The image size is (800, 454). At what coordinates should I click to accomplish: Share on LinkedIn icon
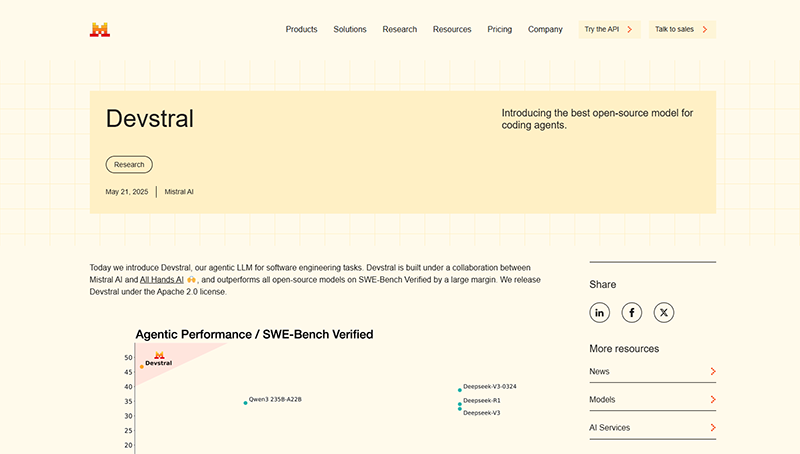599,313
